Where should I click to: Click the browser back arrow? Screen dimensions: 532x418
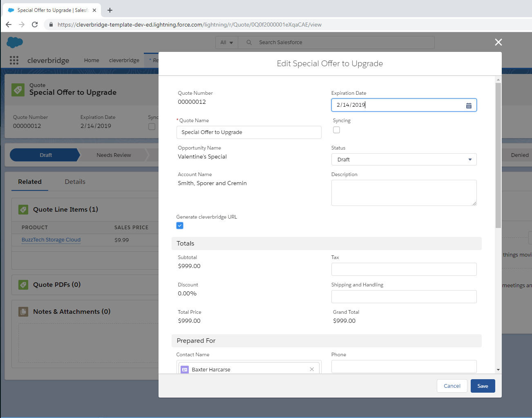[9, 25]
